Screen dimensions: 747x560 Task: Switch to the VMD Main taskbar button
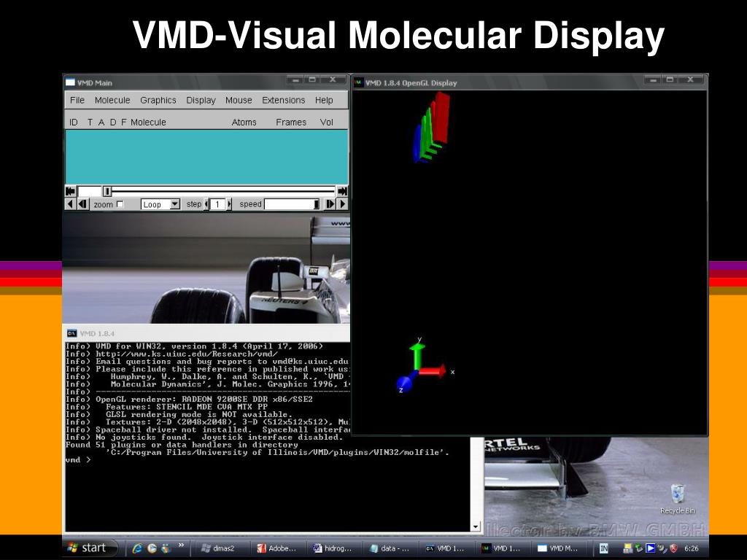558,548
